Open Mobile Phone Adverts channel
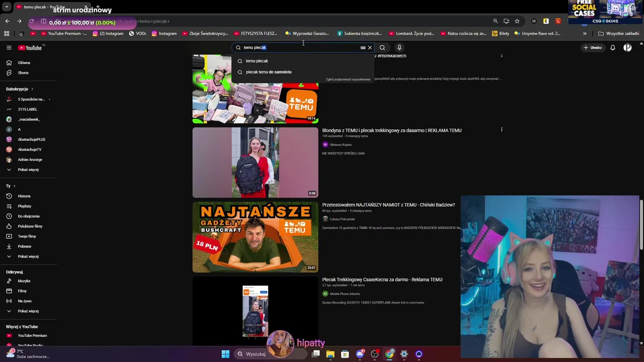The height and width of the screenshot is (362, 644). coord(345,294)
